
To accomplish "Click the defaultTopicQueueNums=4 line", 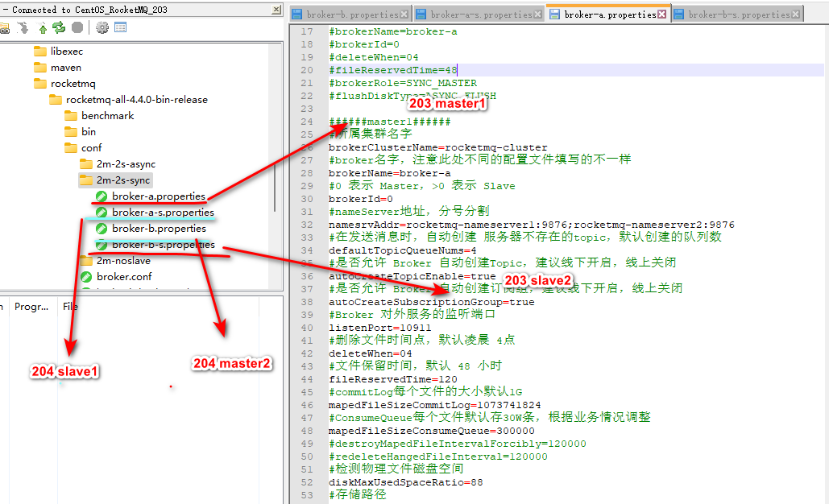I will click(x=402, y=250).
